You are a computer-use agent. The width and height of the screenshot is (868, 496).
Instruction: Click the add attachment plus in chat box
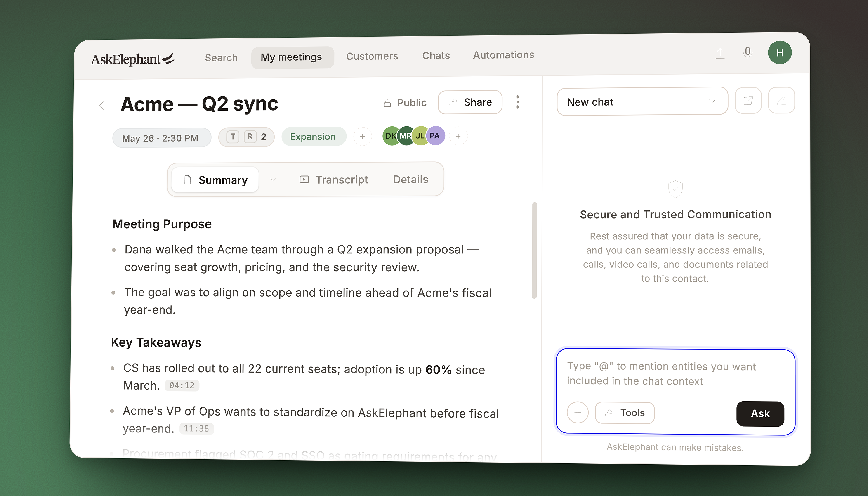coord(578,413)
